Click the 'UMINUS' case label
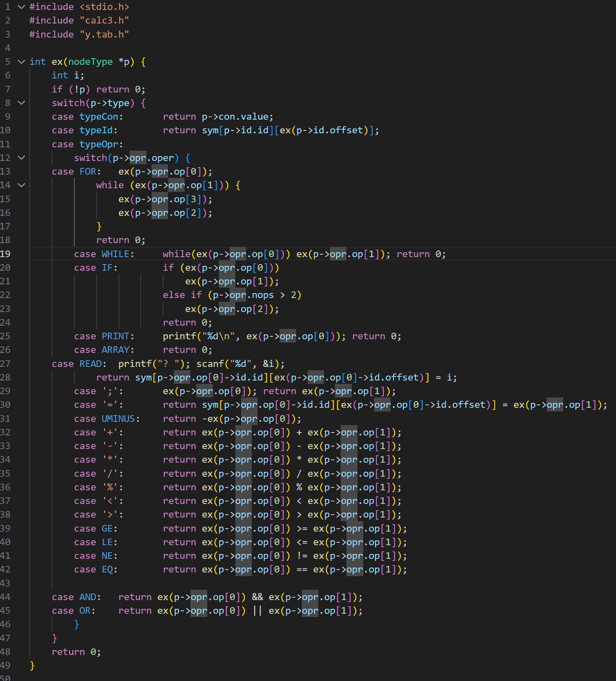This screenshot has width=616, height=681. coord(118,419)
